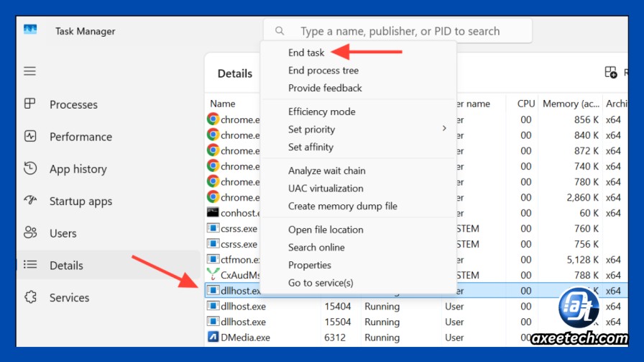Select the 60 K memory value
This screenshot has height=362, width=644.
589,213
